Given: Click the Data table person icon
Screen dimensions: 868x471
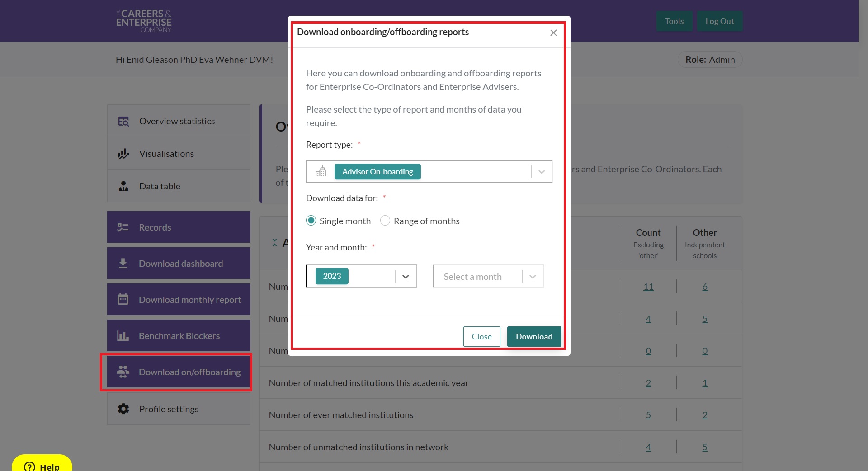Looking at the screenshot, I should pyautogui.click(x=123, y=186).
